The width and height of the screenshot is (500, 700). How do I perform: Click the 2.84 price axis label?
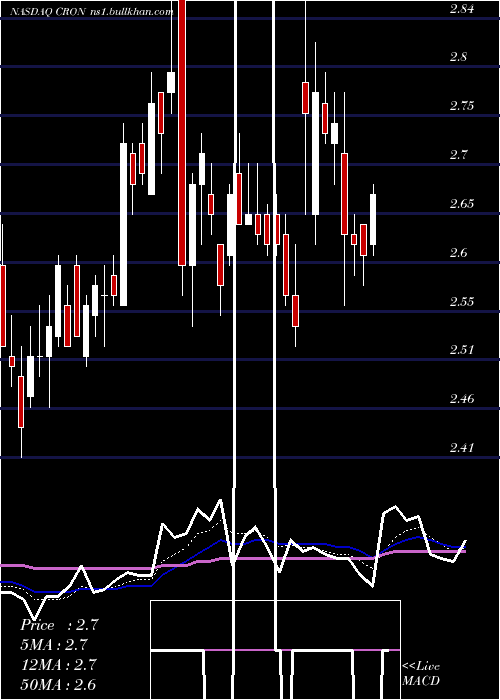point(462,9)
